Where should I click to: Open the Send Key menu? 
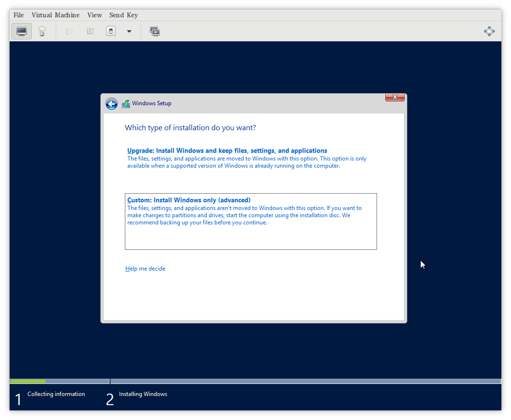123,15
